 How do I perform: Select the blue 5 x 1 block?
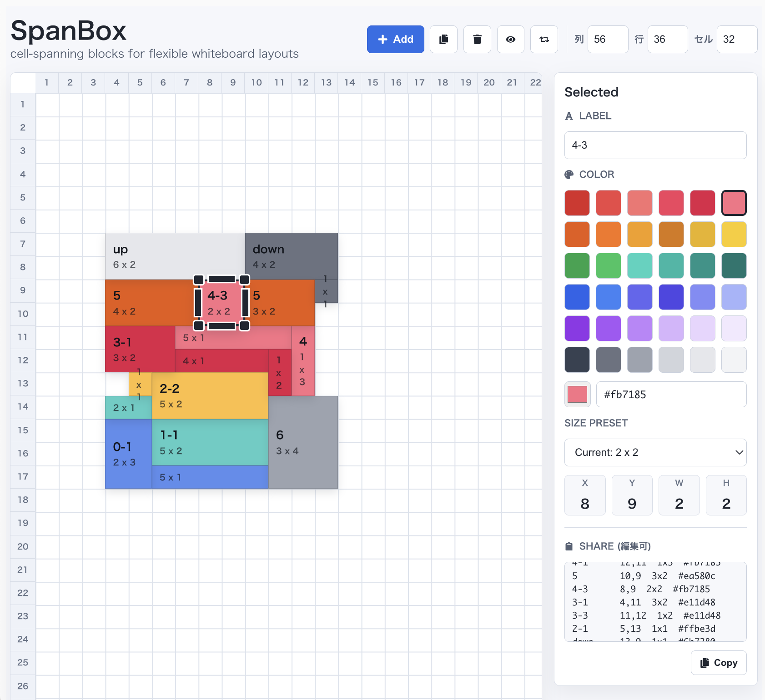click(210, 477)
